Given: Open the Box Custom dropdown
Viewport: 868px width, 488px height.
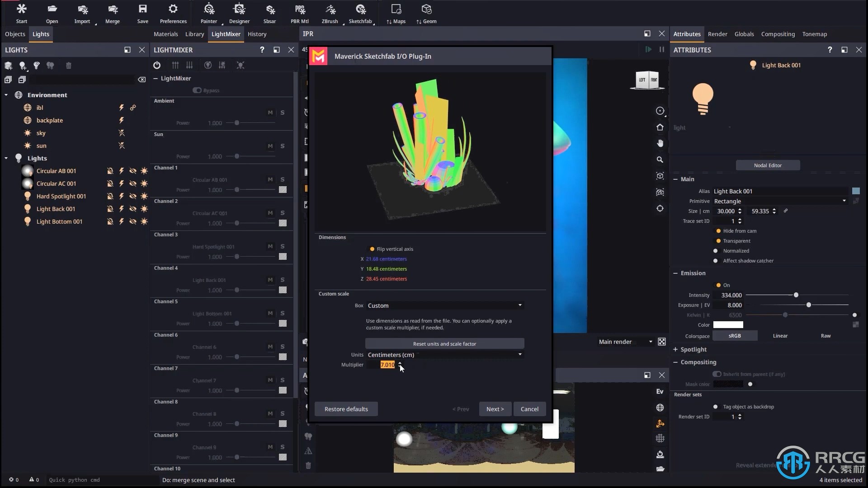Looking at the screenshot, I should tap(445, 305).
